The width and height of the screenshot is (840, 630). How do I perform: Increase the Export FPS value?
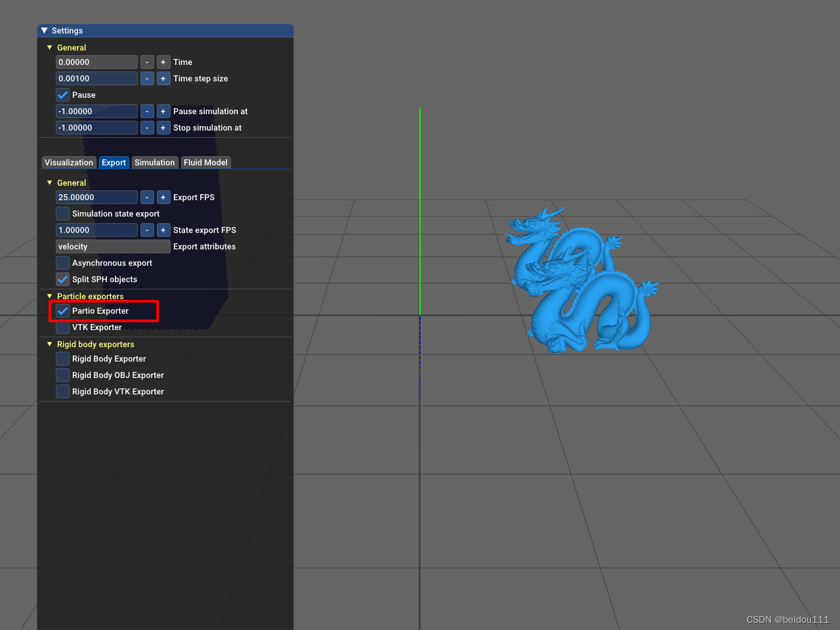(x=163, y=198)
